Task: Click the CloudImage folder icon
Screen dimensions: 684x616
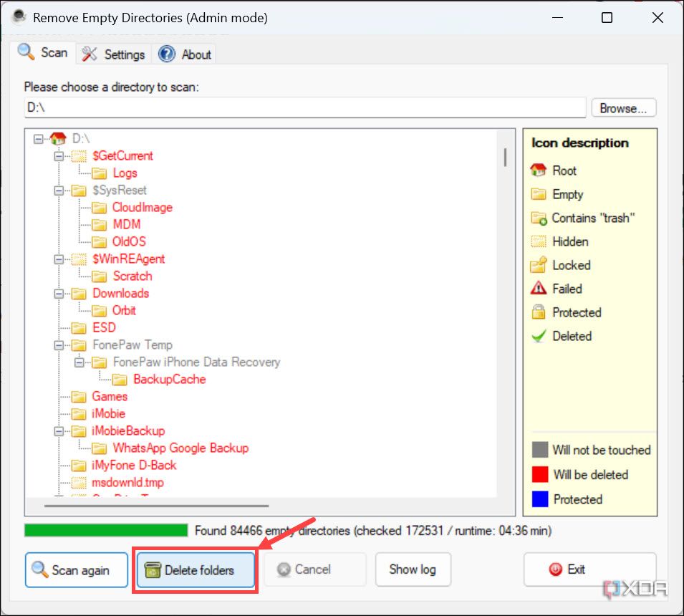Action: (x=100, y=208)
